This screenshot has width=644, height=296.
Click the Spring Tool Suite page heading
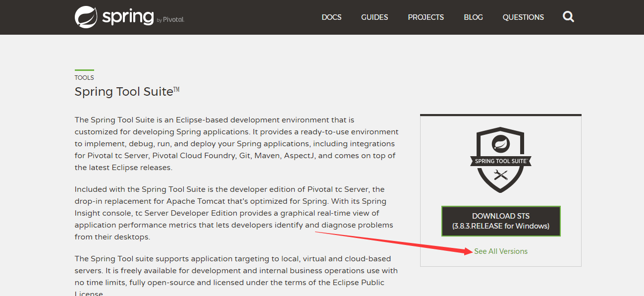coord(127,92)
